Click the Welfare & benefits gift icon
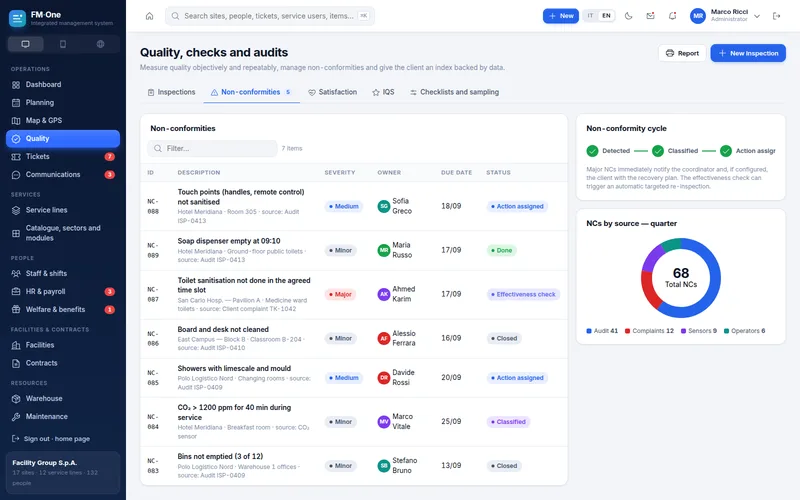Screen dimensions: 800x500 tap(16, 310)
